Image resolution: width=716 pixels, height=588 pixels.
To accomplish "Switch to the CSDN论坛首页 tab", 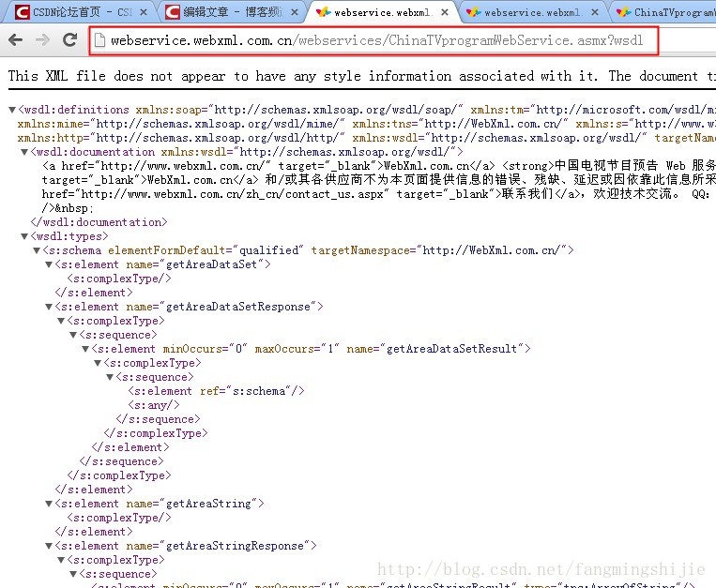I will pos(82,12).
